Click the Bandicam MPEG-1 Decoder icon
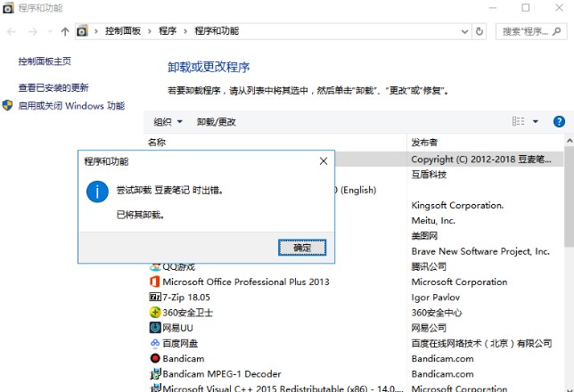 [156, 373]
